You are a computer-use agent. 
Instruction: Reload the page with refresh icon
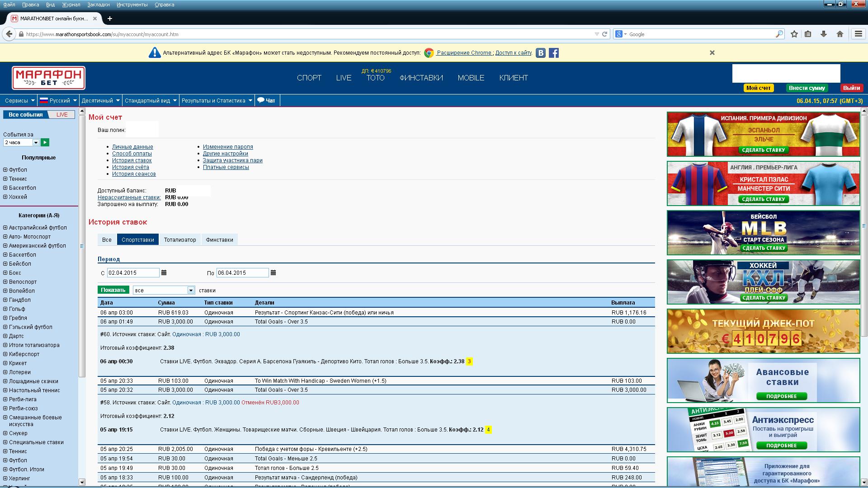point(604,34)
